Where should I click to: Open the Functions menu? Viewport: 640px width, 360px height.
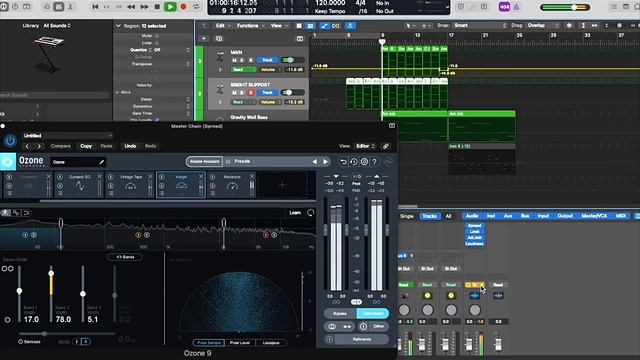[x=250, y=26]
